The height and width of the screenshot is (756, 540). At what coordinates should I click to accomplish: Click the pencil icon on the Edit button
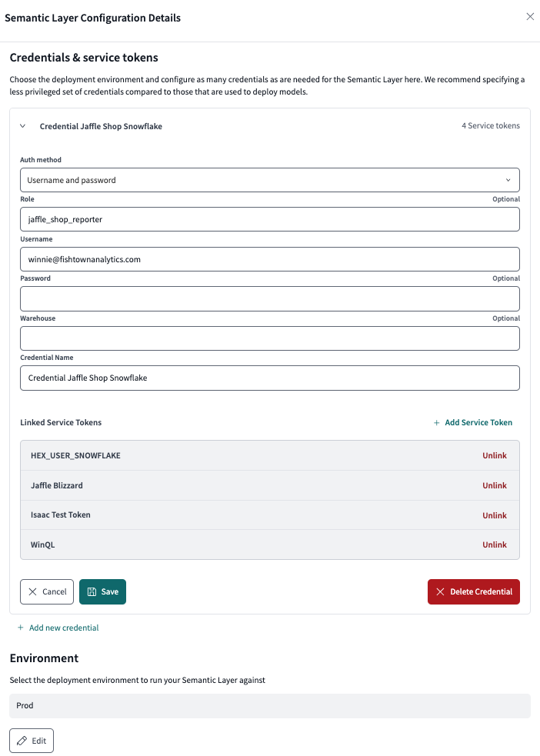click(23, 740)
